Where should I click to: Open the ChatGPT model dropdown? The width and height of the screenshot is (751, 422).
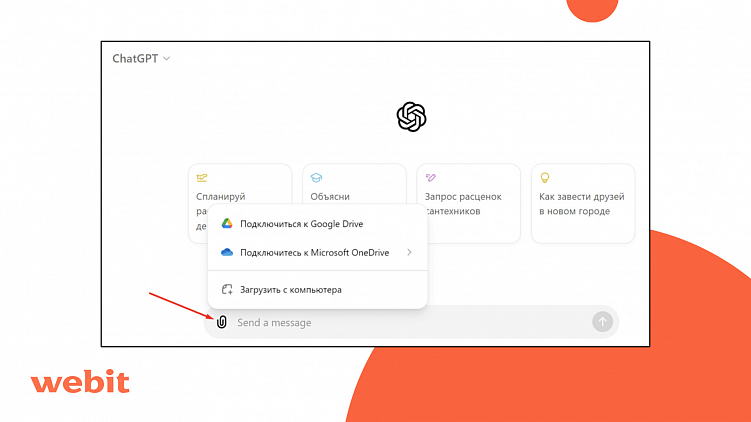(x=141, y=58)
